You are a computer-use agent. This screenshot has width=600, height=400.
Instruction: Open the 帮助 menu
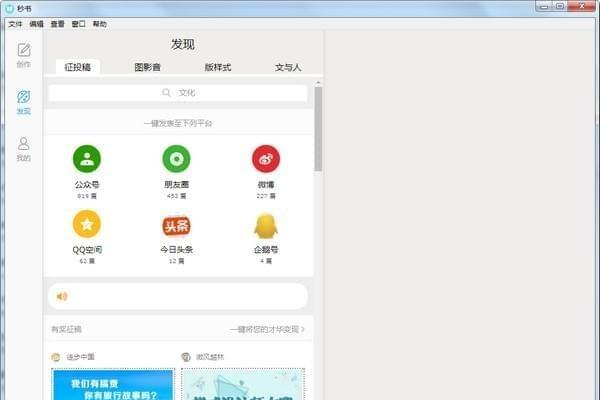click(99, 24)
